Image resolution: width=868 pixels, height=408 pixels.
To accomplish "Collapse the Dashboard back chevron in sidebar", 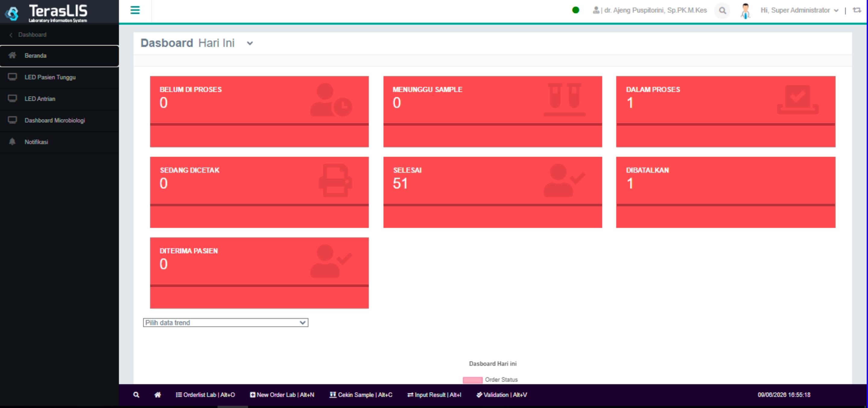I will click(x=11, y=35).
